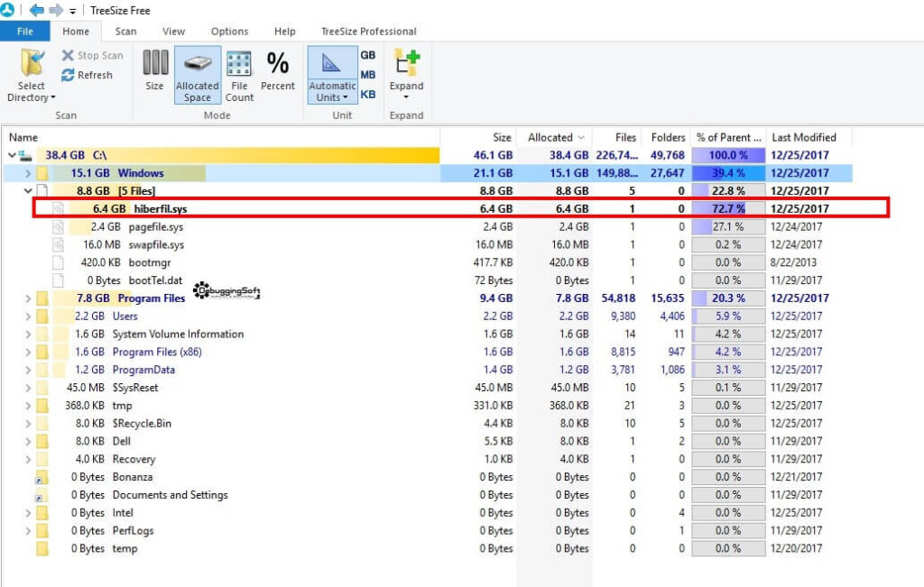Click the tmp folder icon
924x587 pixels.
click(42, 406)
